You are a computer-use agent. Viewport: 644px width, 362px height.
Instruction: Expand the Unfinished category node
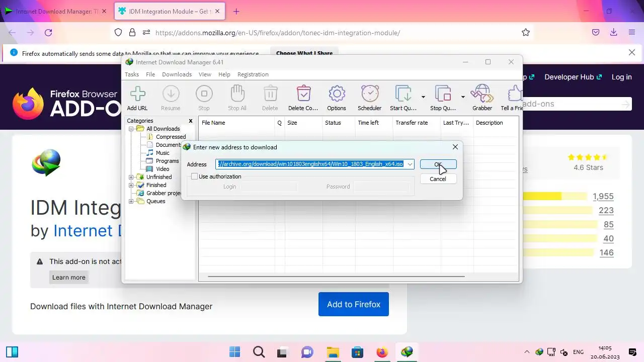[x=131, y=177]
